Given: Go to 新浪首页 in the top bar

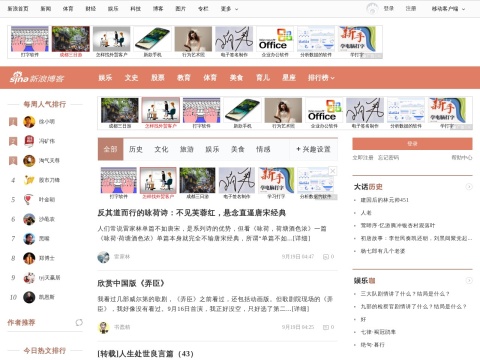Looking at the screenshot, I should tap(18, 9).
